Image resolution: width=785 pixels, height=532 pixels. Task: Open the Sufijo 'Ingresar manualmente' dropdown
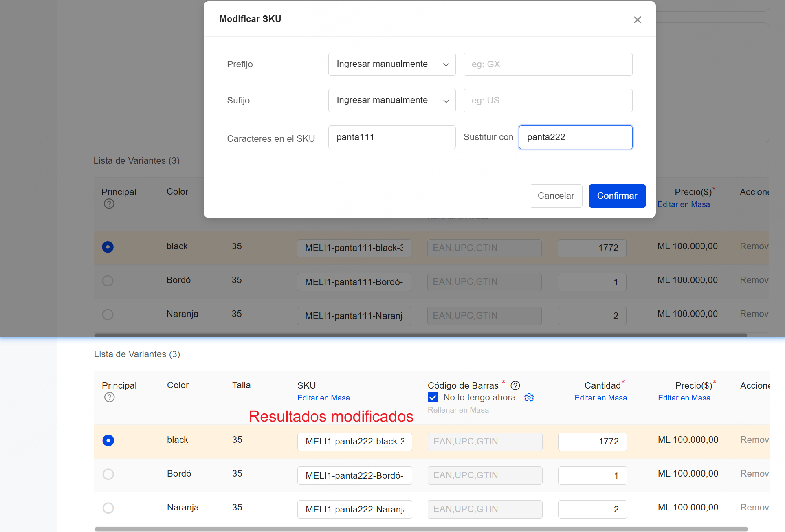(x=392, y=100)
